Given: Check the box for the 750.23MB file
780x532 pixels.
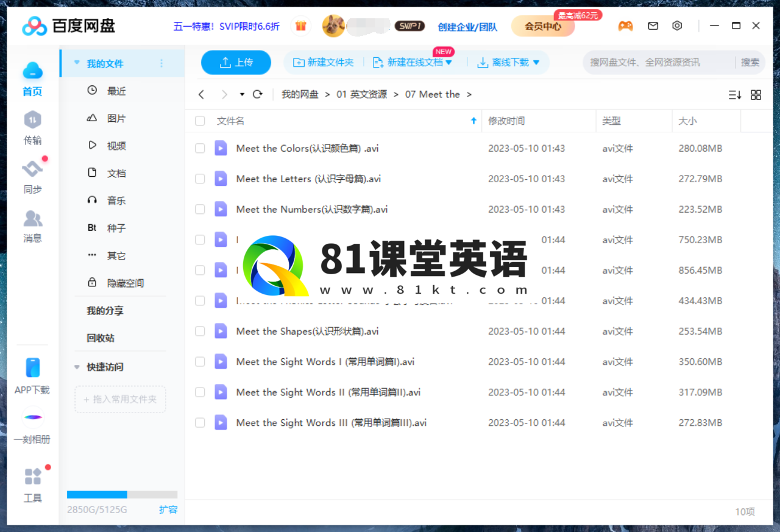Looking at the screenshot, I should pyautogui.click(x=200, y=239).
